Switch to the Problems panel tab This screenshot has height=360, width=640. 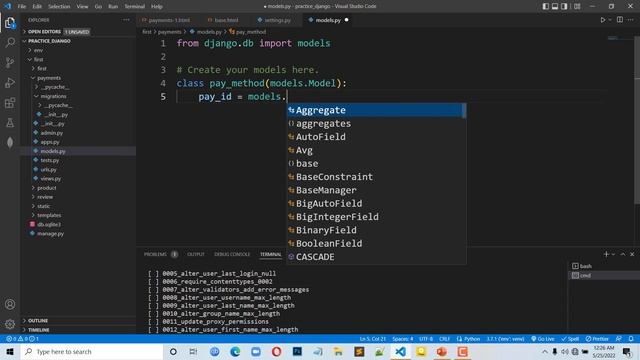pyautogui.click(x=156, y=254)
